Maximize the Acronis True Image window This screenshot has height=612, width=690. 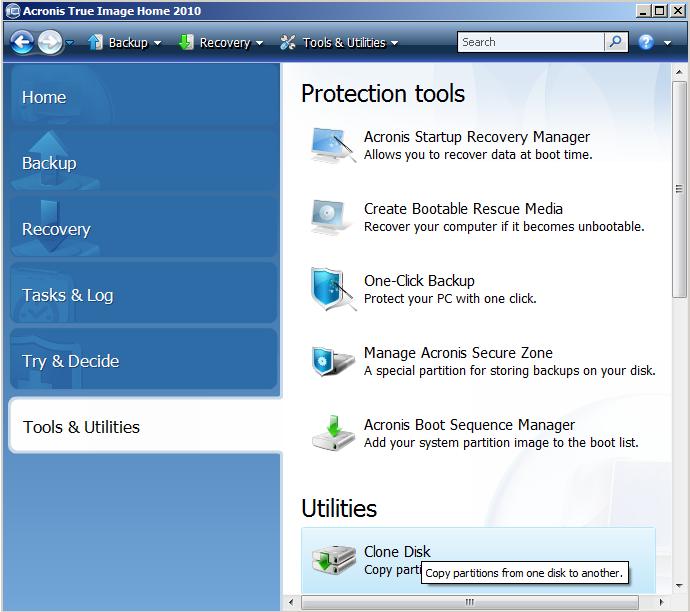pos(660,11)
